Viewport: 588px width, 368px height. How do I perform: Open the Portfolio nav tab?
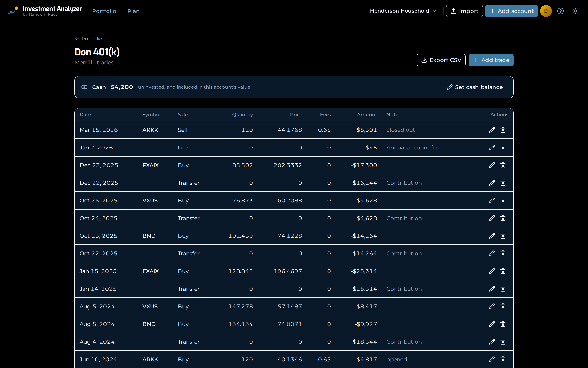point(104,11)
